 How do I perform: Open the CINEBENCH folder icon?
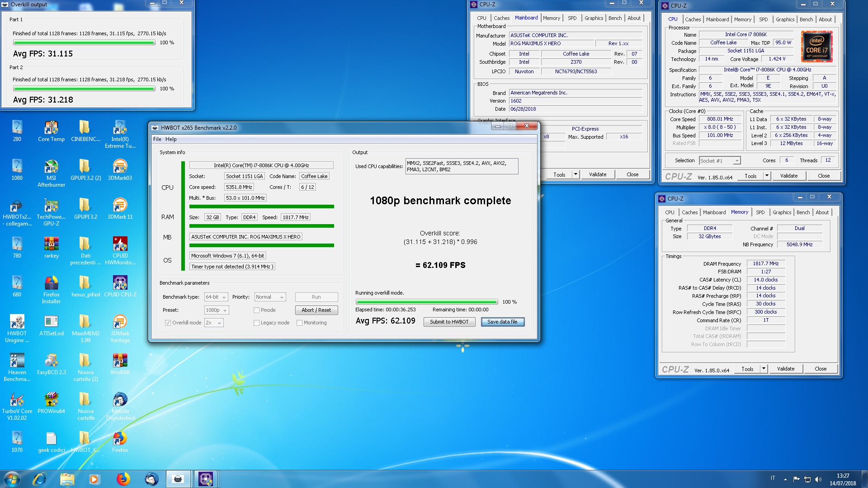coord(85,131)
